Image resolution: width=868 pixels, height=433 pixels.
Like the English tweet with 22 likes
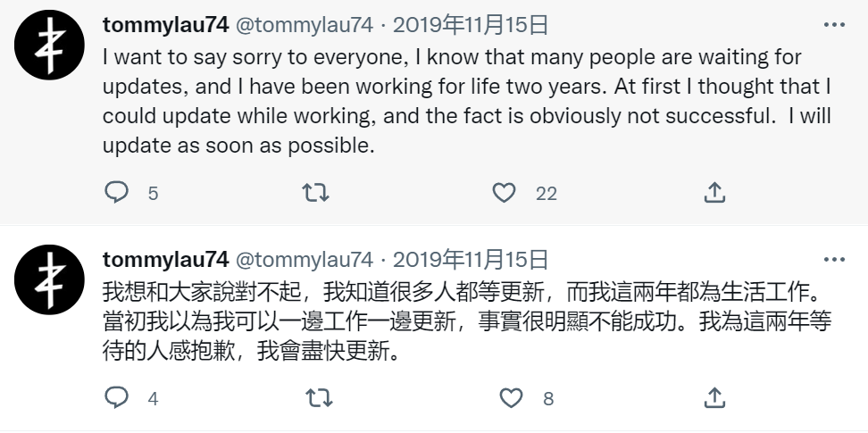coord(505,192)
